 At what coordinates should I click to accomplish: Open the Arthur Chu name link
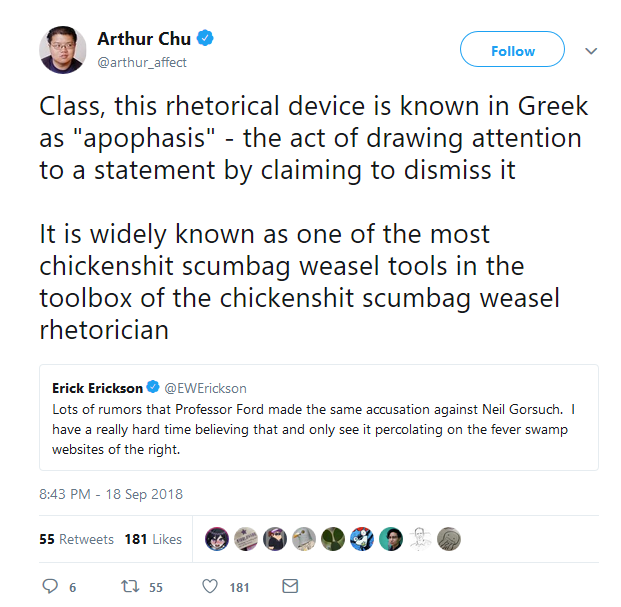[x=144, y=39]
